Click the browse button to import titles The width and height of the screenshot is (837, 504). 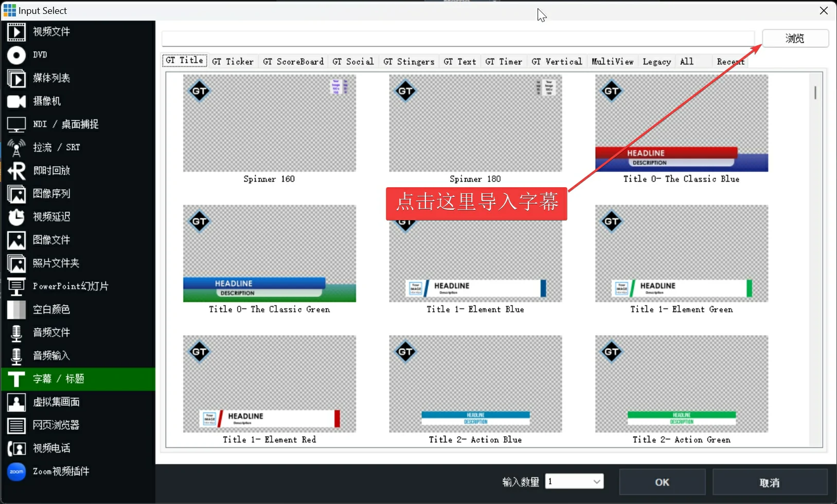point(795,39)
